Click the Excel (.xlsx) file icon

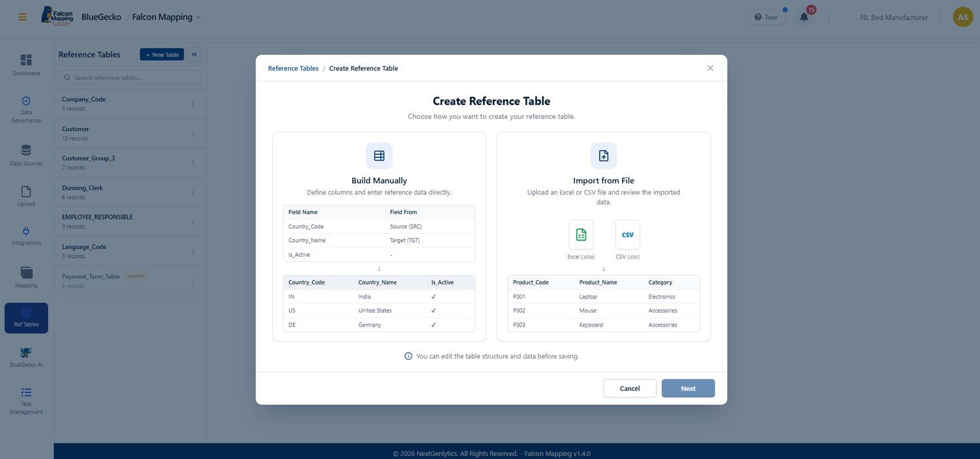pyautogui.click(x=581, y=234)
